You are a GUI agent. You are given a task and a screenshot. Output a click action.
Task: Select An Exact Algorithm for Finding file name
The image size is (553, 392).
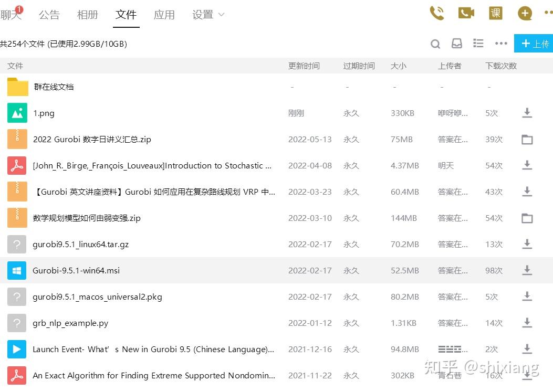[154, 375]
